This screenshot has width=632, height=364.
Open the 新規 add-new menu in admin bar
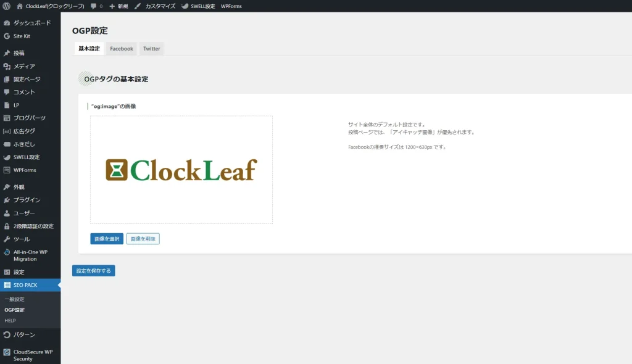[118, 6]
